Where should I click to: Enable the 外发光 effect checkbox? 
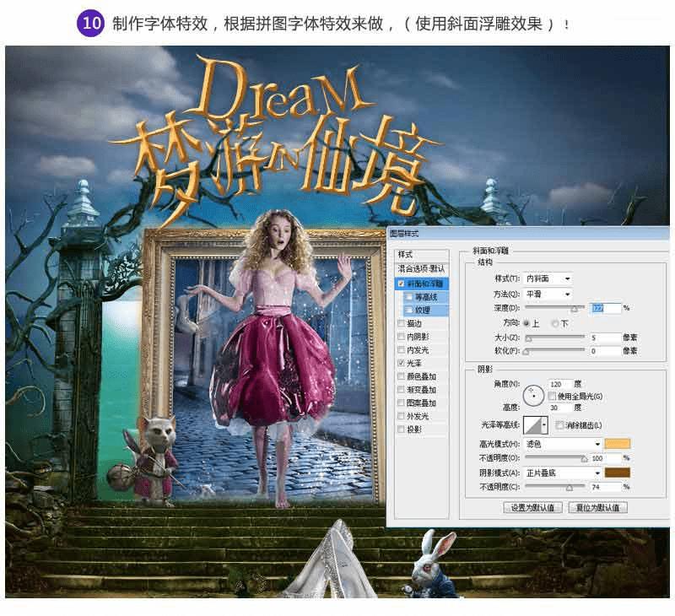402,416
